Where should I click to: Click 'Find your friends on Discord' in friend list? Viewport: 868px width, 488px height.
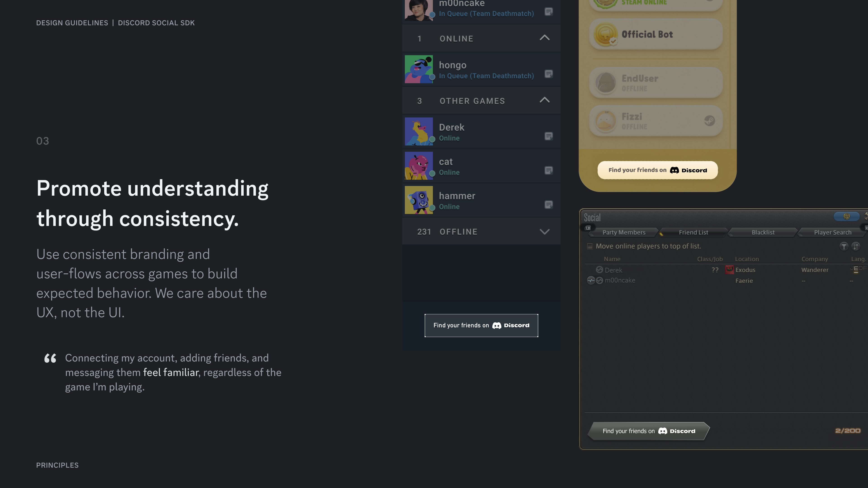(481, 325)
